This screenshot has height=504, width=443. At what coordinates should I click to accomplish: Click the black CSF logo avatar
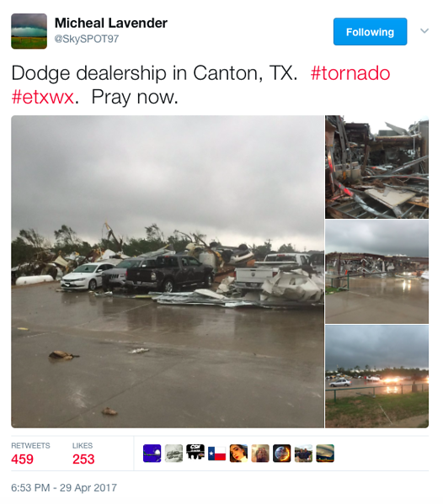pyautogui.click(x=195, y=454)
